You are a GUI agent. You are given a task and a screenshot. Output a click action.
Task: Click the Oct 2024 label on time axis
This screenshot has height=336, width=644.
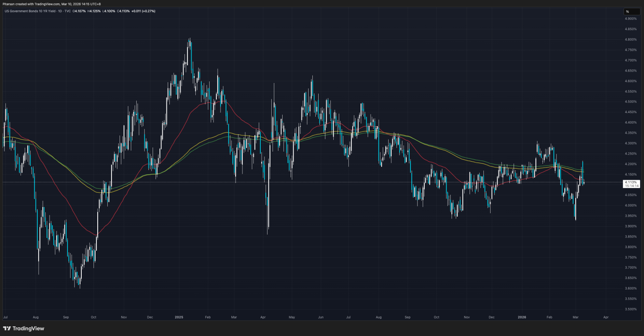[x=93, y=317]
